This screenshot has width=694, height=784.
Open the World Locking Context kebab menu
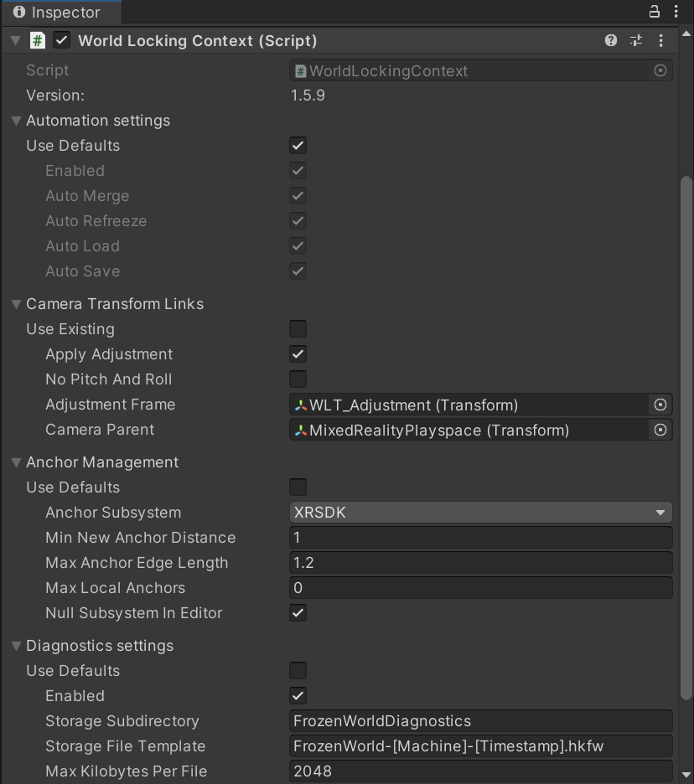(x=663, y=40)
